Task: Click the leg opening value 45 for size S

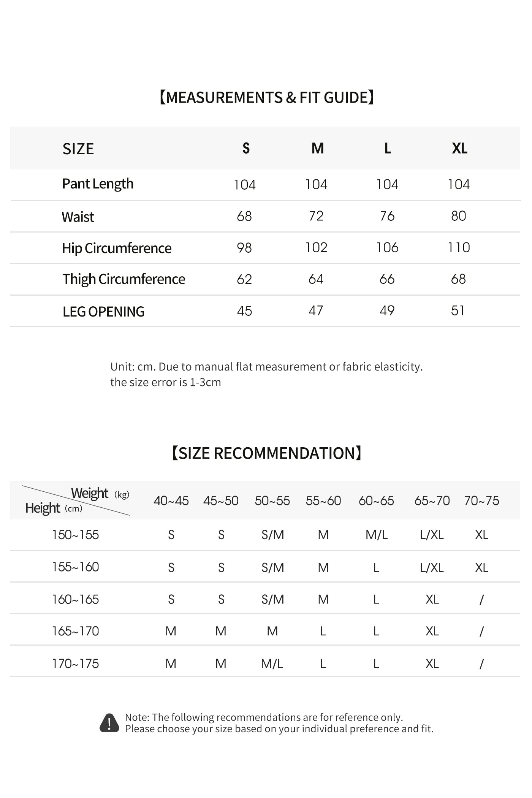Action: (244, 311)
